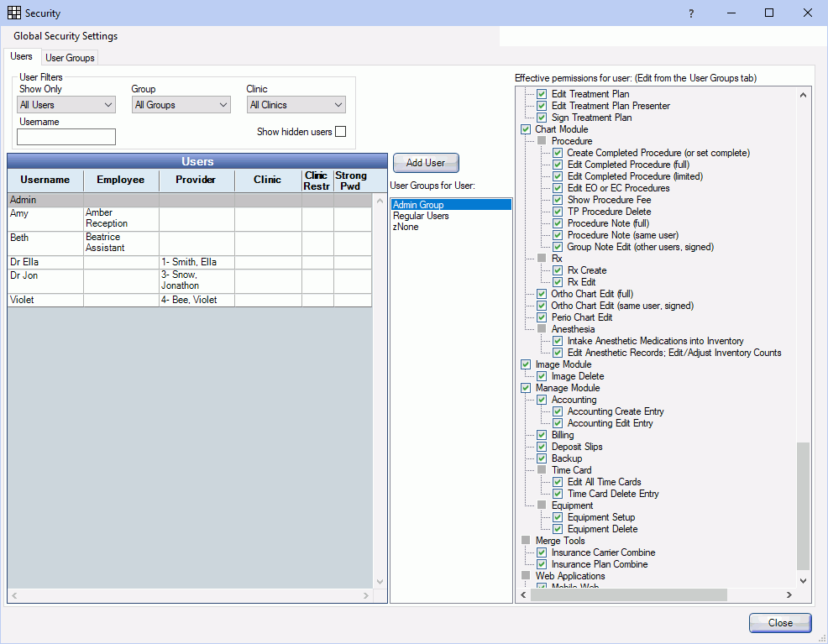
Task: Select the Time Card tree node
Action: click(571, 470)
